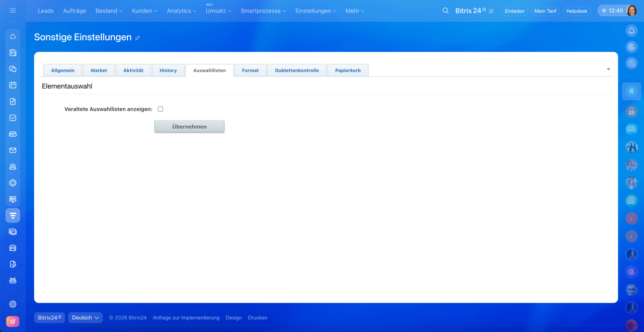This screenshot has width=644, height=332.
Task: Open the warehouse icon in left sidebar
Action: (13, 247)
